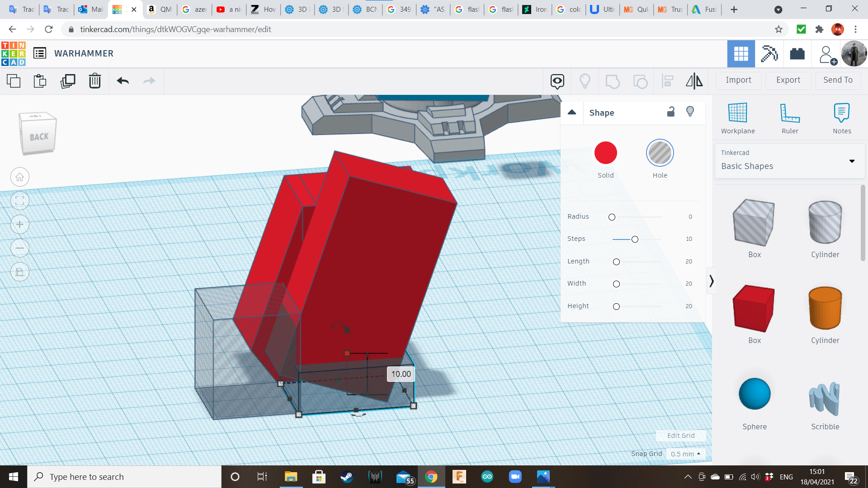868x488 pixels.
Task: Open the Workplane tool
Action: 738,118
